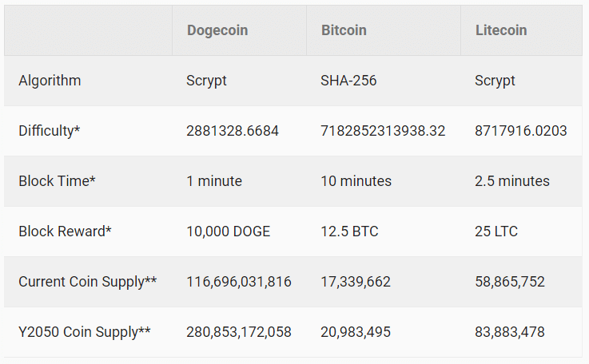Click the 10 minutes block time cell
The width and height of the screenshot is (589, 364).
[x=356, y=181]
